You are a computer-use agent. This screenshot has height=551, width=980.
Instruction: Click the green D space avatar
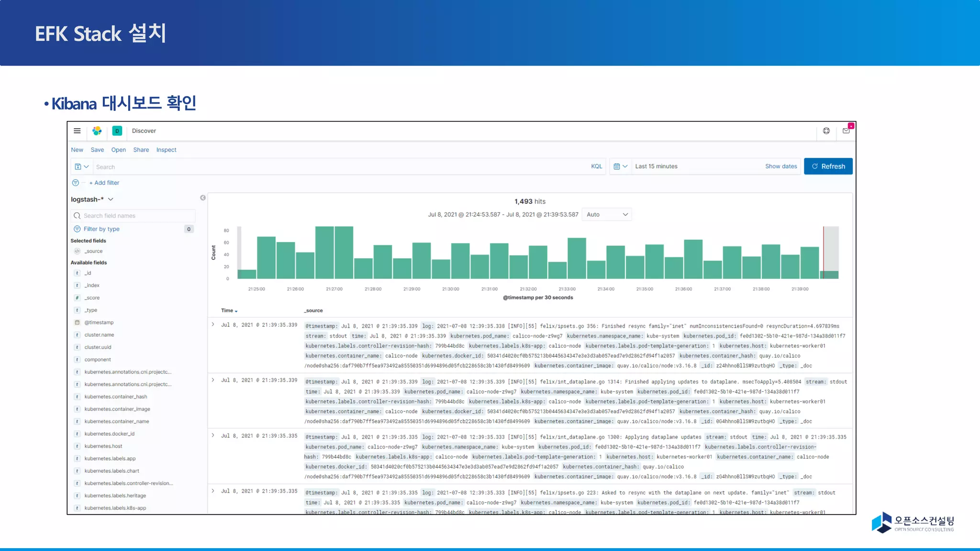pos(117,131)
